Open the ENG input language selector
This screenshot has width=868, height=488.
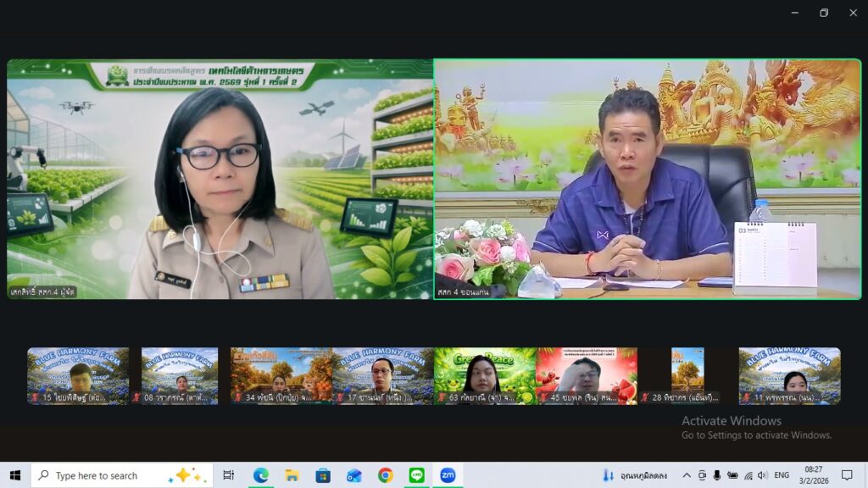coord(782,475)
